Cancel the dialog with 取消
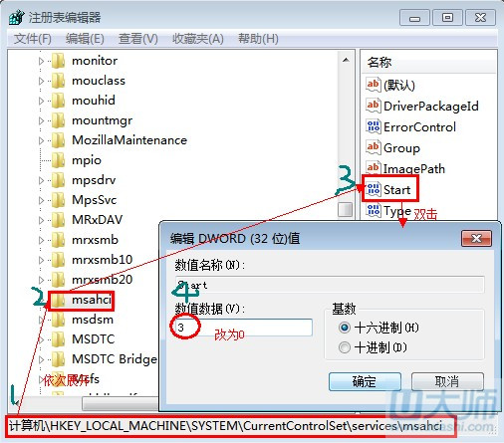 pyautogui.click(x=447, y=381)
